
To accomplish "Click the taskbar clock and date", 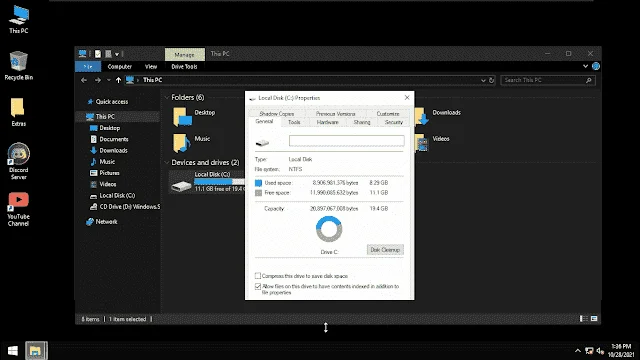I will (621, 351).
